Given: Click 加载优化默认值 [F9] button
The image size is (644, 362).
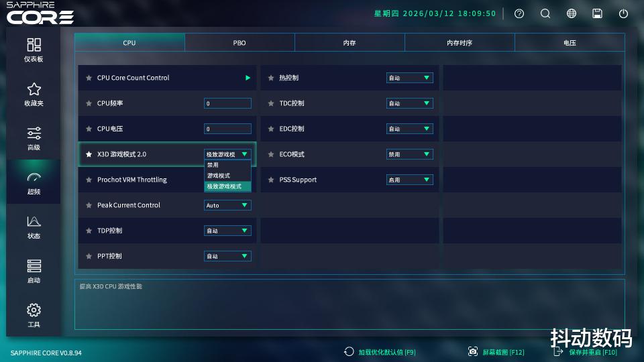Looking at the screenshot, I should pyautogui.click(x=380, y=352).
